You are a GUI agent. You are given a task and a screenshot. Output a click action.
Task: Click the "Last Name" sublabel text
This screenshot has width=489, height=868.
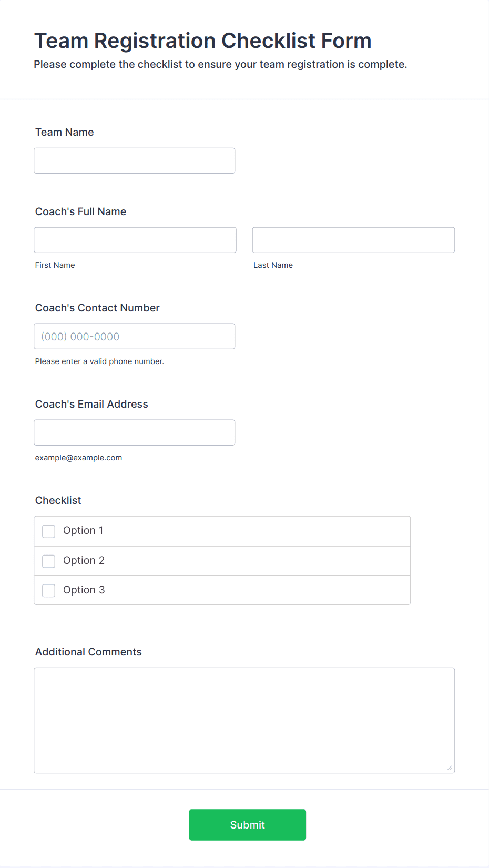(273, 265)
